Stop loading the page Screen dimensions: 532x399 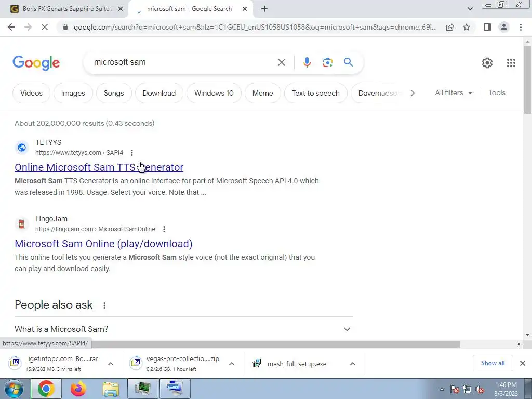click(45, 27)
